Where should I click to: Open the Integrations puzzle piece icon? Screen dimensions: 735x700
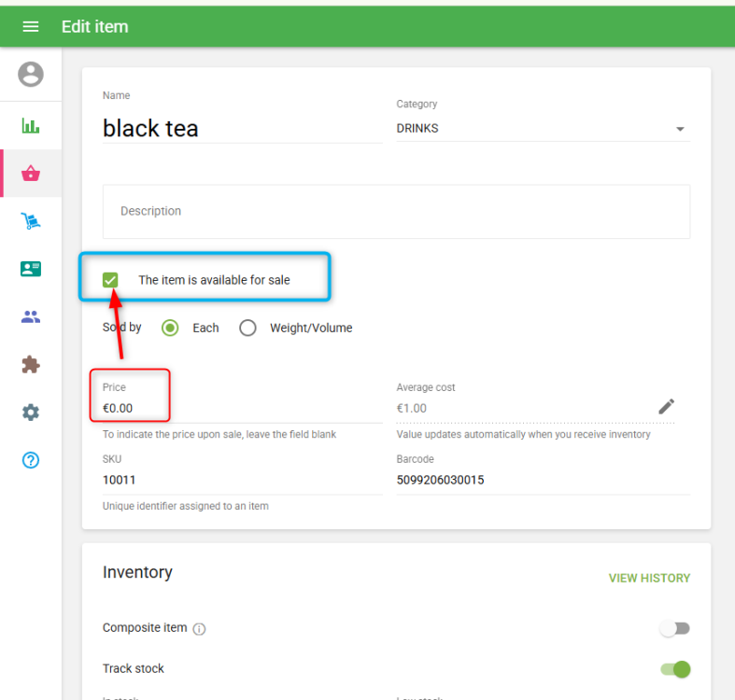pyautogui.click(x=31, y=364)
